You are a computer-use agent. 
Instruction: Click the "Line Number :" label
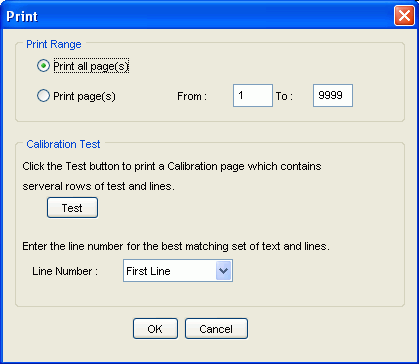tap(65, 271)
